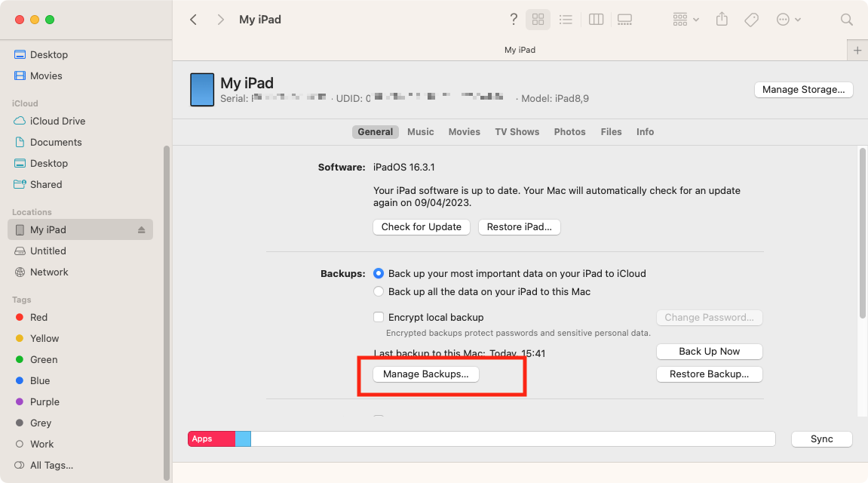The image size is (868, 483).
Task: Click the Edit Tags icon
Action: 751,20
